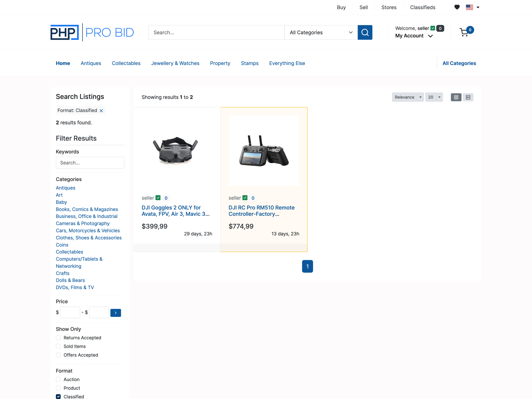This screenshot has height=399, width=532.
Task: Switch to grid view layout
Action: tap(456, 97)
